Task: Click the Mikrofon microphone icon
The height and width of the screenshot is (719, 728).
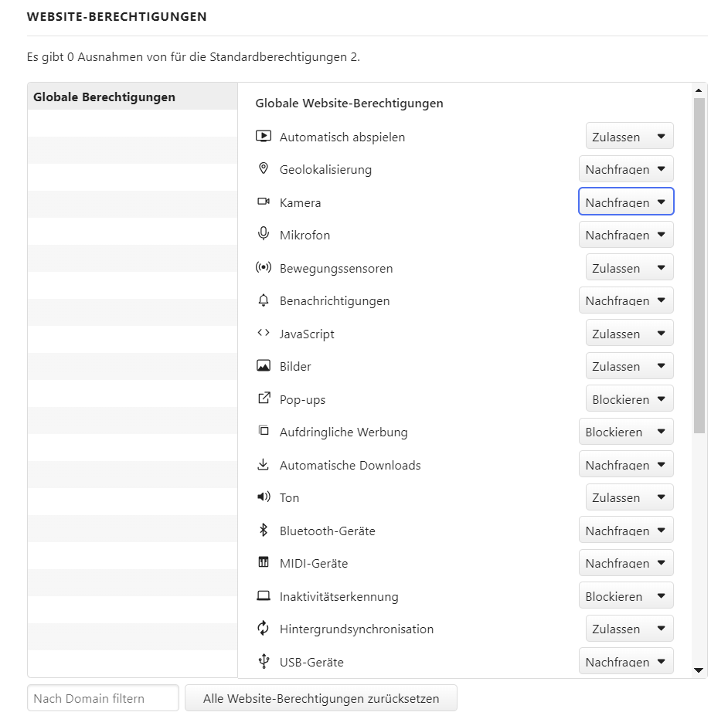Action: [x=264, y=233]
